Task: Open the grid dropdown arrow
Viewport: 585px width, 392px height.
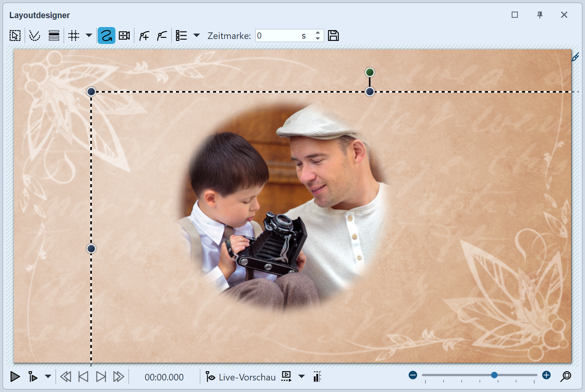Action: [x=89, y=35]
